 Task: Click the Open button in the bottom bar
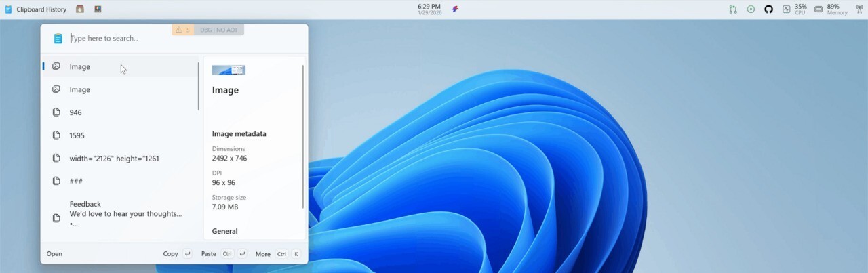[x=54, y=254]
